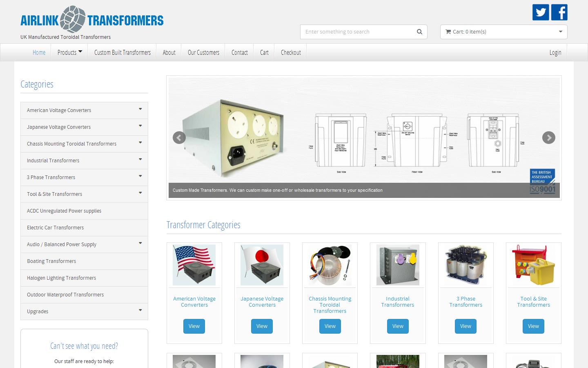Open the Boating Transformers category

point(51,261)
